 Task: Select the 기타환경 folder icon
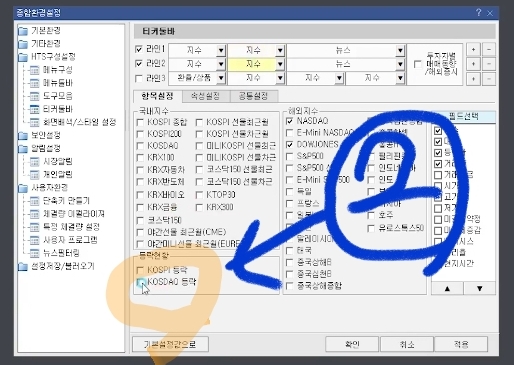pyautogui.click(x=23, y=44)
